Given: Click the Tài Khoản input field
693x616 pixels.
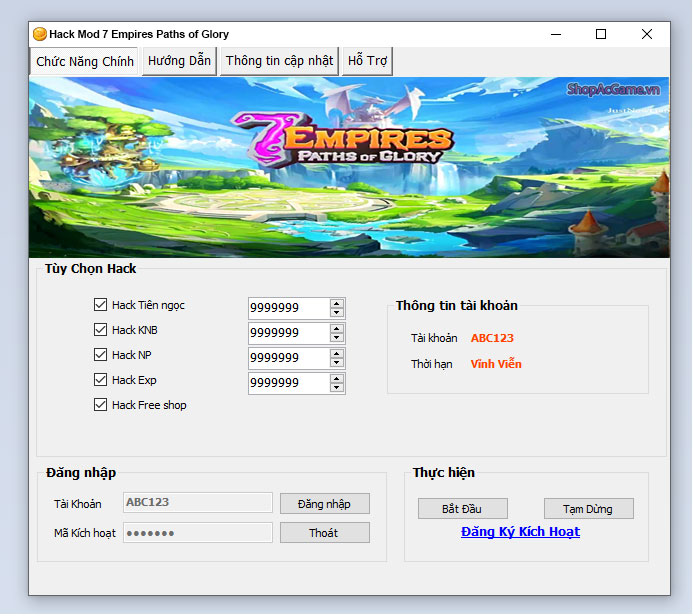Looking at the screenshot, I should [198, 502].
